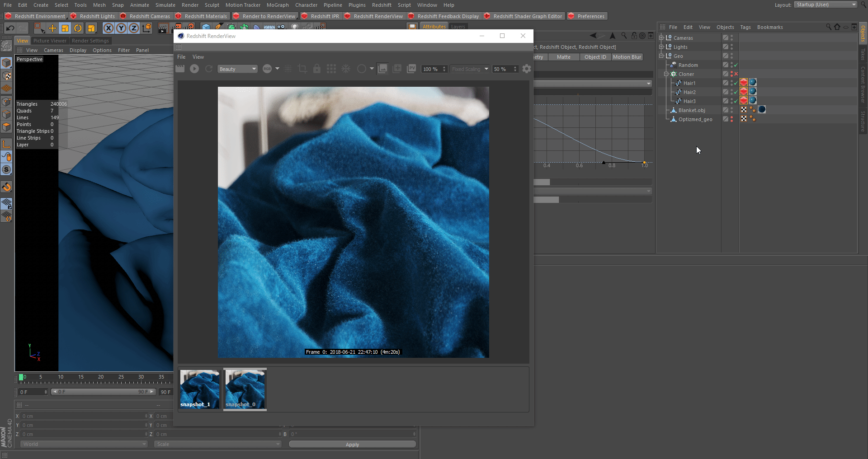
Task: Click the send to Picture Viewer PV icon
Action: coord(411,69)
